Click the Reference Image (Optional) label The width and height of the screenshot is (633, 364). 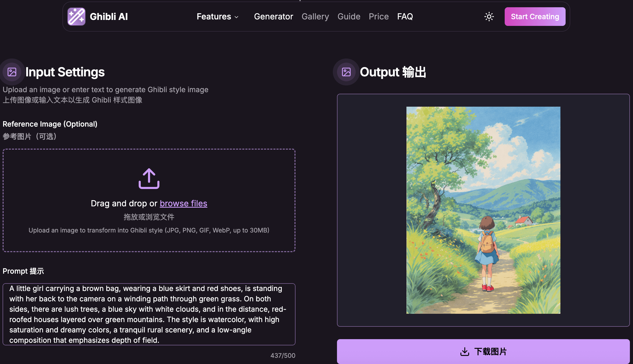(50, 124)
